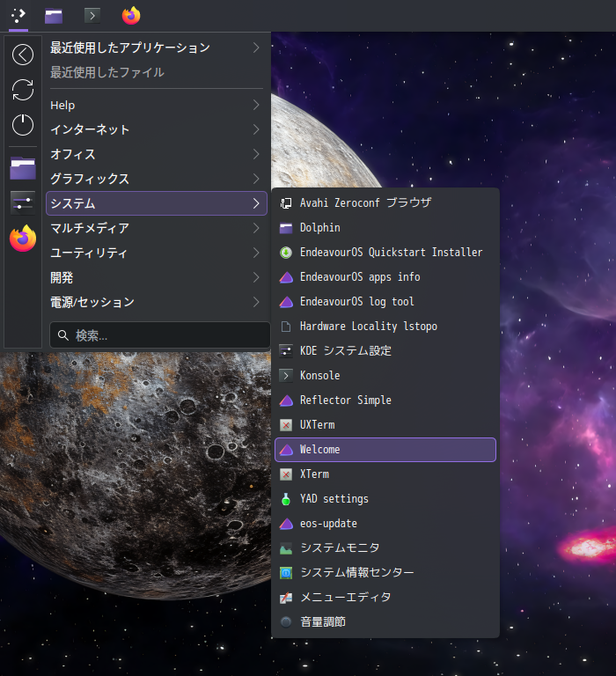
Task: Click the システムモニタ chart icon
Action: pyautogui.click(x=286, y=548)
